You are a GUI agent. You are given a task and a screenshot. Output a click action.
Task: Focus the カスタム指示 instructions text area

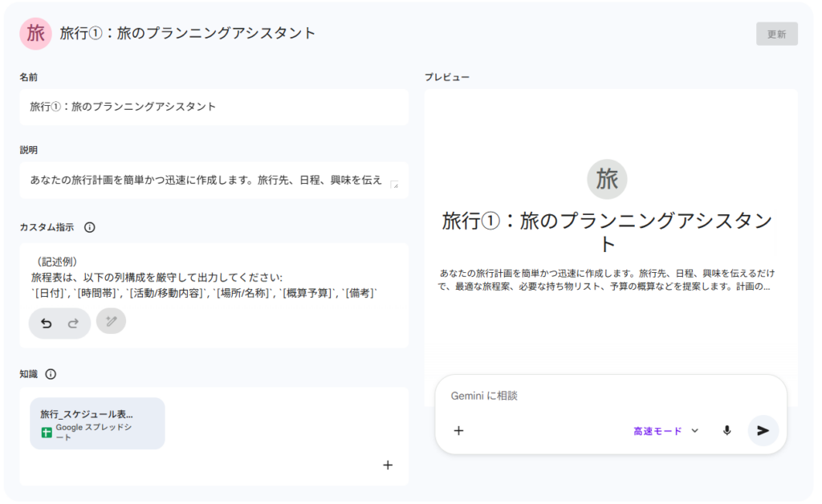coord(214,277)
